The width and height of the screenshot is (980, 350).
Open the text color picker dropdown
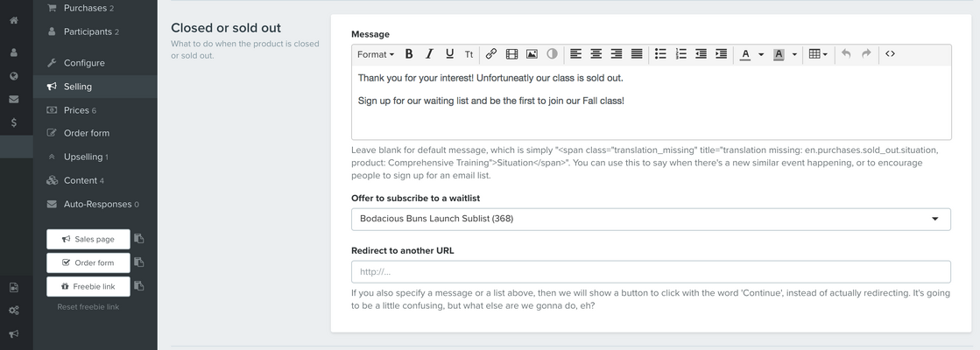[x=751, y=54]
